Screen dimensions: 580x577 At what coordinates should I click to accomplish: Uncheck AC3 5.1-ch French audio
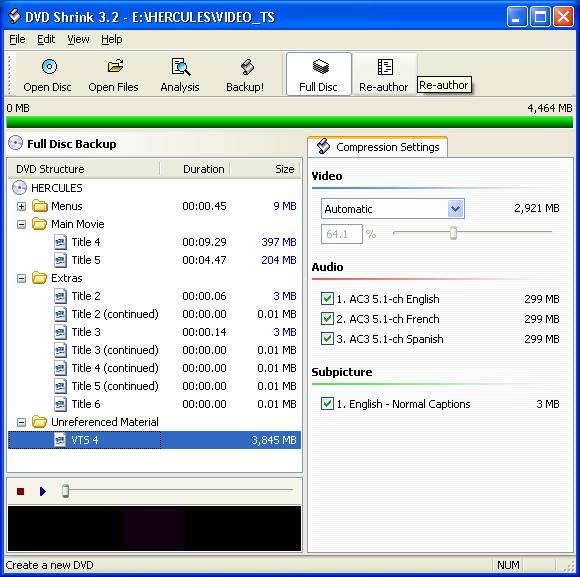click(x=327, y=318)
